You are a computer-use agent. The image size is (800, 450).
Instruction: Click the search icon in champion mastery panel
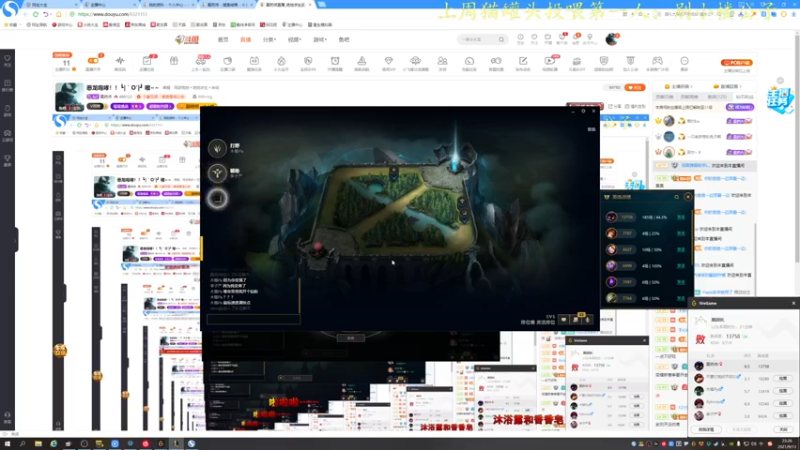coord(677,197)
